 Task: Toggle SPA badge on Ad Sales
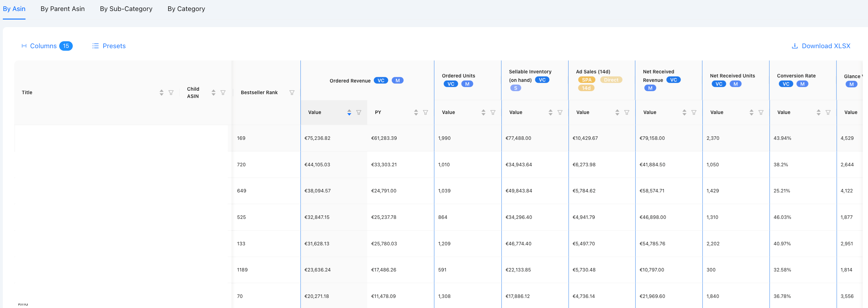[x=586, y=80]
